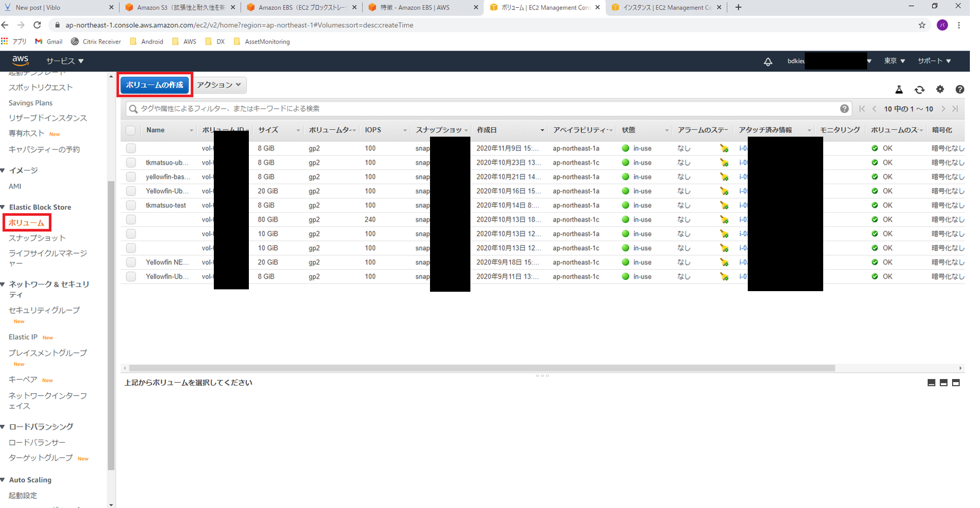Click the volume filter search field
980x508 pixels.
(487, 109)
